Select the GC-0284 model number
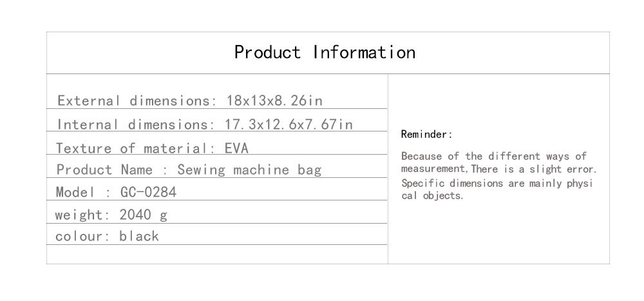Screen dimensions: 644x301 point(148,192)
